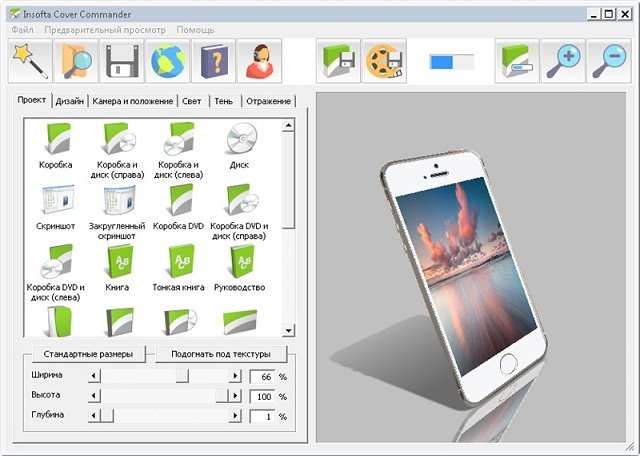Select the Книга template
The width and height of the screenshot is (640, 456).
point(117,268)
